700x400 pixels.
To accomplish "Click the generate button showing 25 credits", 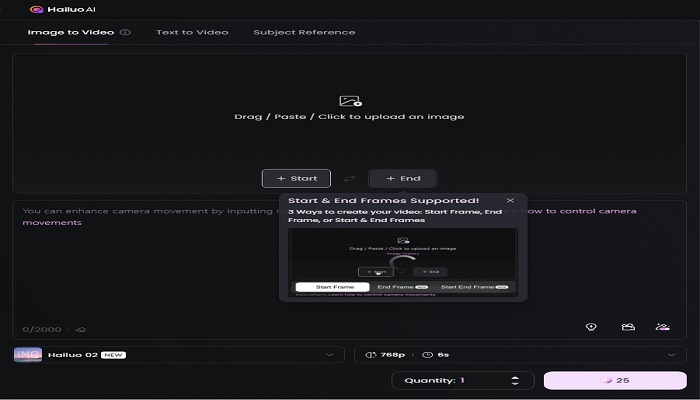I will (615, 380).
